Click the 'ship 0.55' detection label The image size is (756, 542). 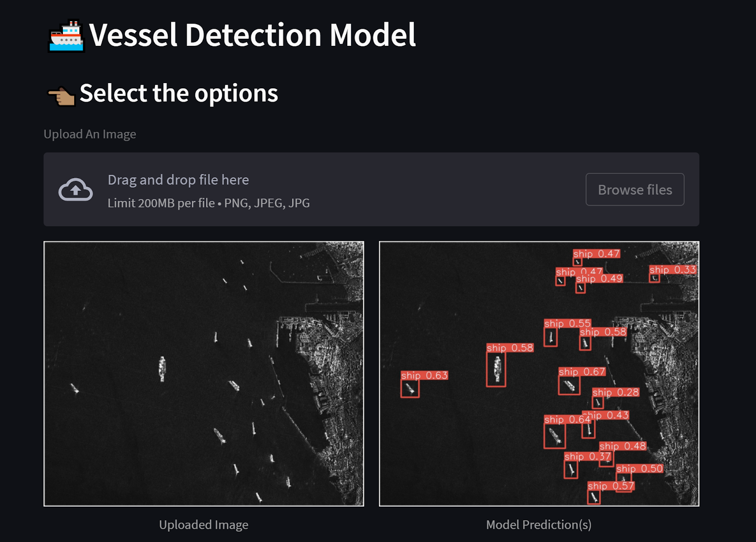point(567,324)
